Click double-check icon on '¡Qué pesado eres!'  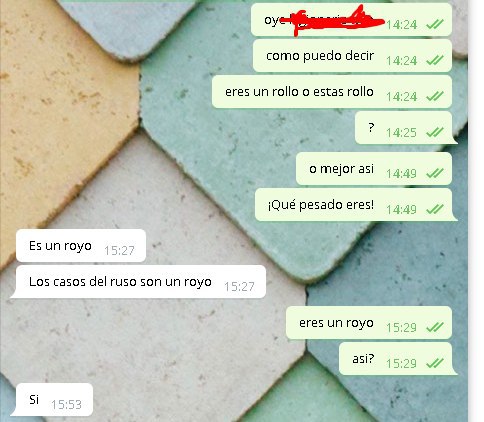(x=435, y=209)
